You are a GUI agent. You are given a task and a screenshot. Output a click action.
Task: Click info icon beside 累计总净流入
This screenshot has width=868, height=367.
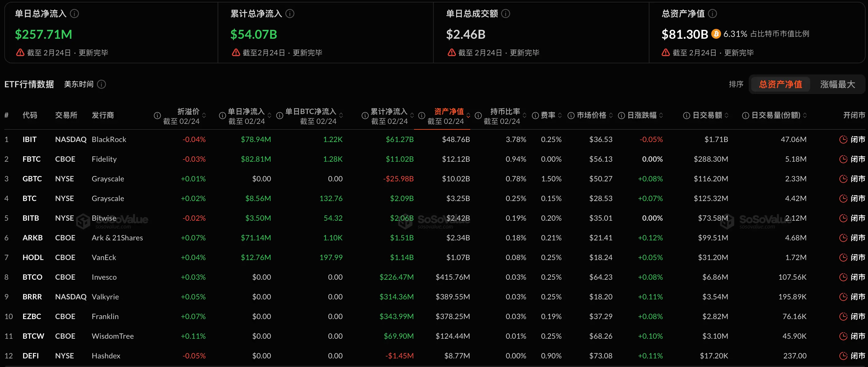pyautogui.click(x=290, y=14)
